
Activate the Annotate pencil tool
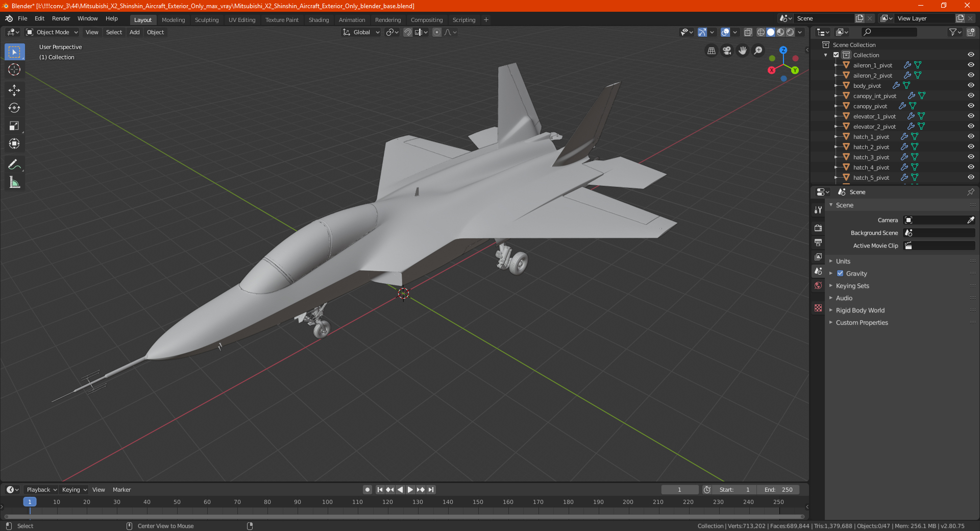click(14, 164)
